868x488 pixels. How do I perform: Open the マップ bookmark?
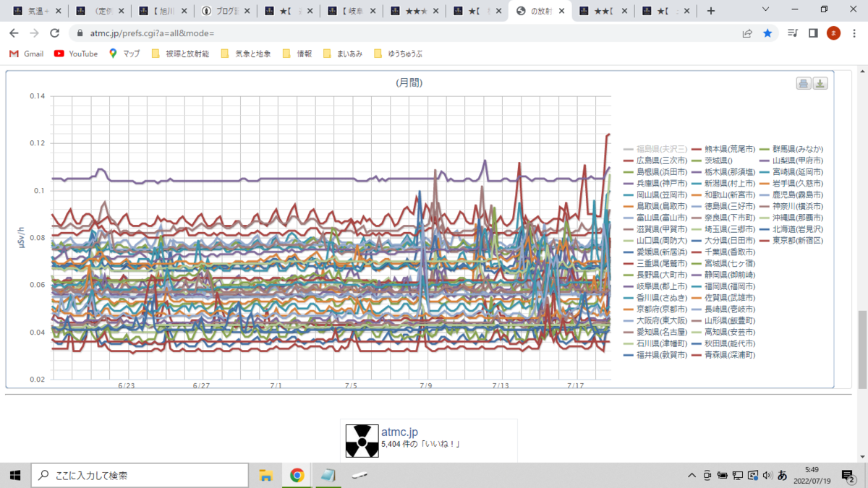[124, 53]
